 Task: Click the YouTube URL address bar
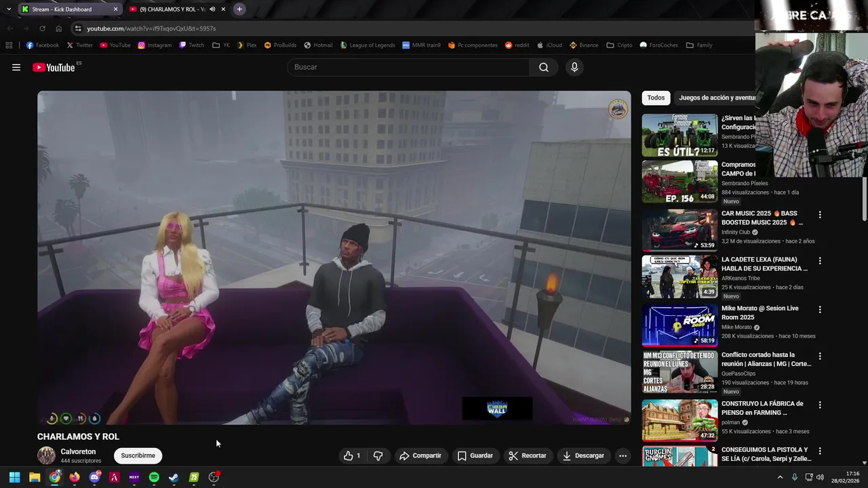coord(414,28)
